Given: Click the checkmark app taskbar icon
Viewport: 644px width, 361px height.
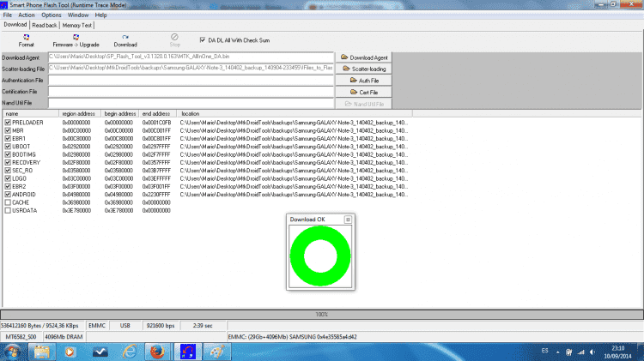Looking at the screenshot, I should [x=100, y=352].
